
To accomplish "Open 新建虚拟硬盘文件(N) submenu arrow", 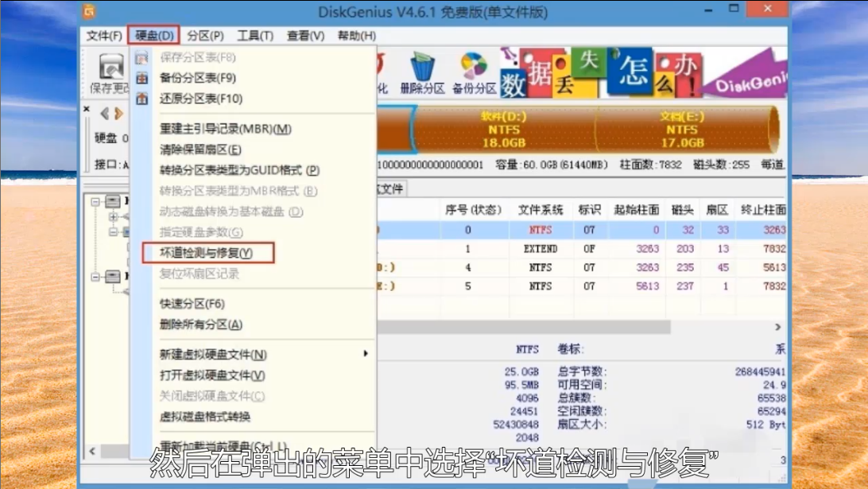I will (366, 353).
